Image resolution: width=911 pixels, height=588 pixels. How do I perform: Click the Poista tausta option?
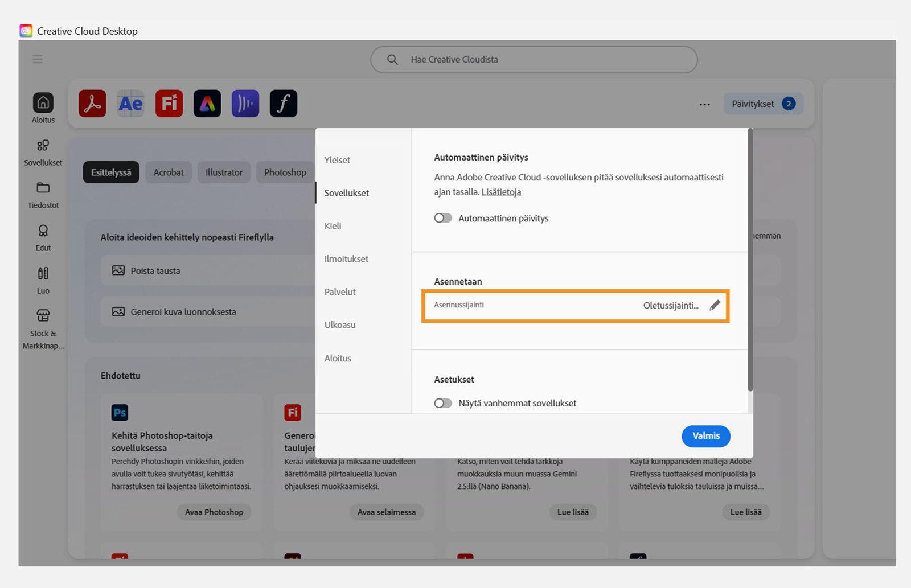pyautogui.click(x=208, y=271)
